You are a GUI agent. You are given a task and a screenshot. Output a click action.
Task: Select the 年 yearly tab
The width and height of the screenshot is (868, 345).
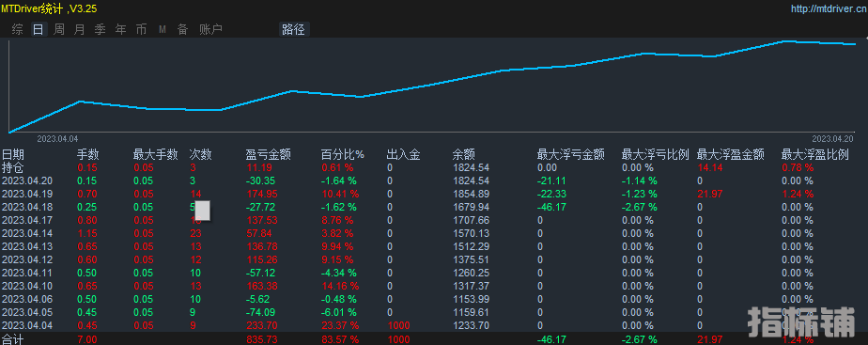pos(120,29)
